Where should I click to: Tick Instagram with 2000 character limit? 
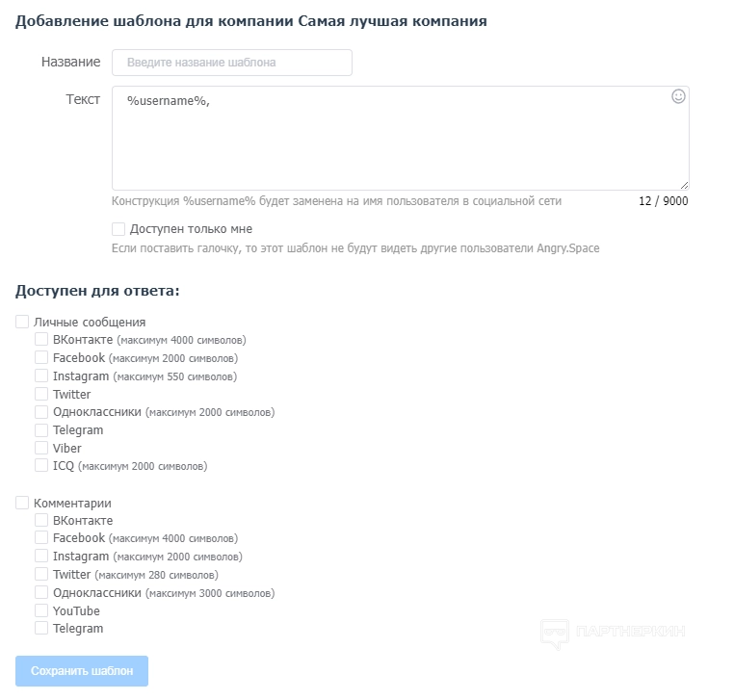41,557
